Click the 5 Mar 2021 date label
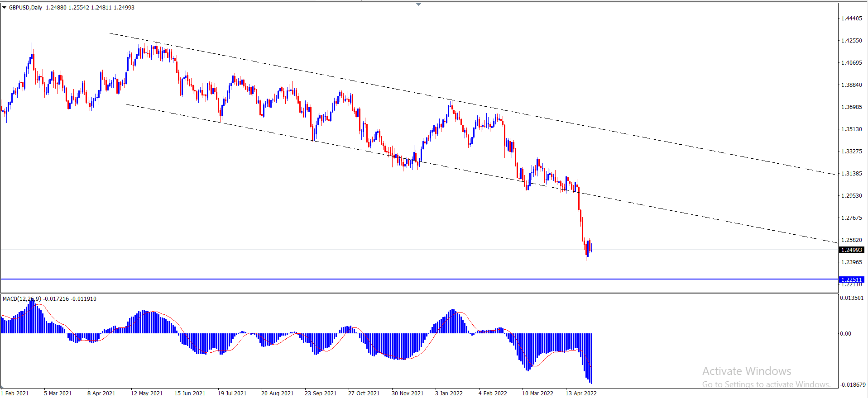The width and height of the screenshot is (868, 398). pos(58,393)
